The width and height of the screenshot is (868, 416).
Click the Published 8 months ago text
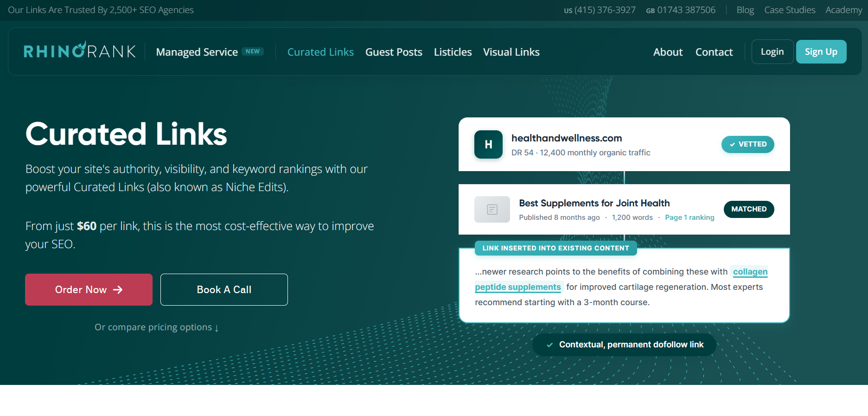tap(559, 218)
